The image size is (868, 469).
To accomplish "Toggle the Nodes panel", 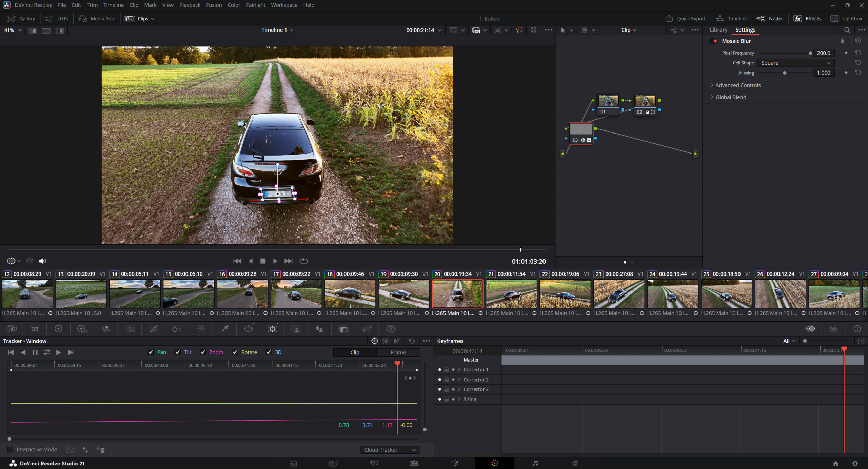I will click(770, 19).
